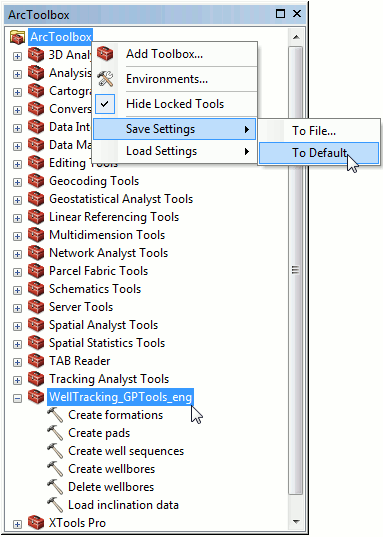Click the Environments tools icon in menu
Viewport: 383px width, 537px height.
click(x=105, y=79)
